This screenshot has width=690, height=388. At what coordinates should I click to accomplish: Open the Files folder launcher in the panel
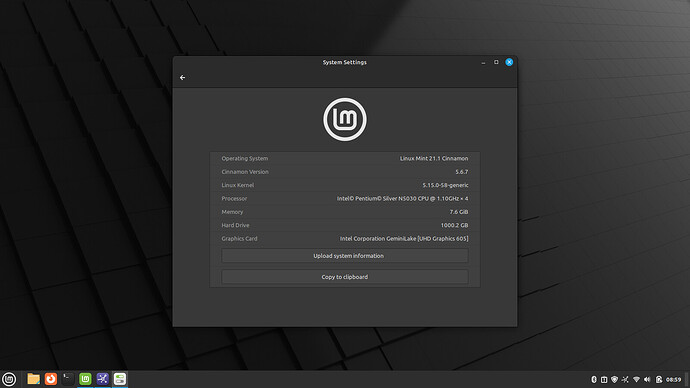(33, 379)
